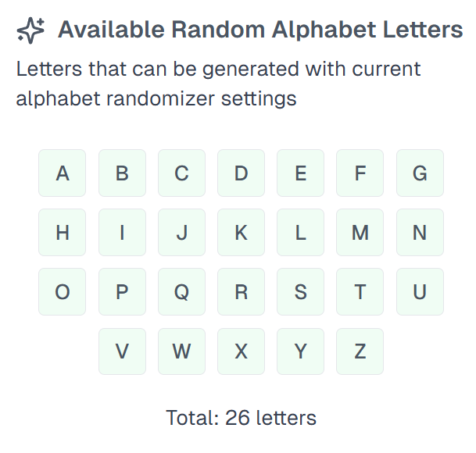Choose the letter H tile
476x453 pixels.
coord(63,233)
